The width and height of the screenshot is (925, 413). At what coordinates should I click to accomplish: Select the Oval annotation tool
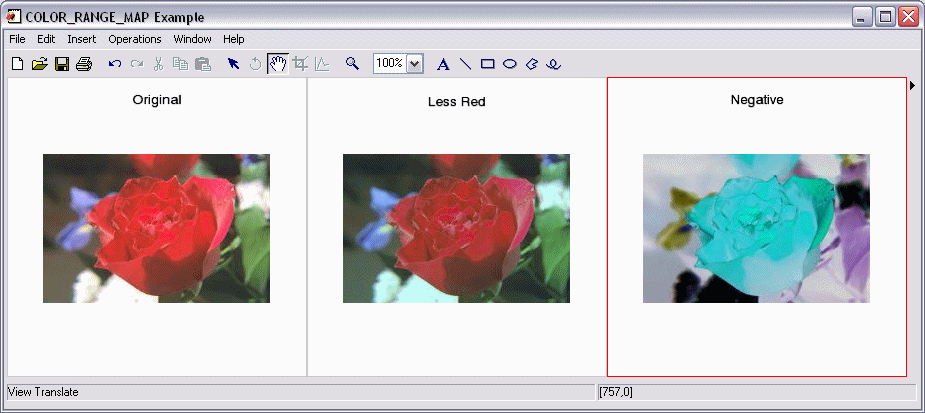pos(510,64)
